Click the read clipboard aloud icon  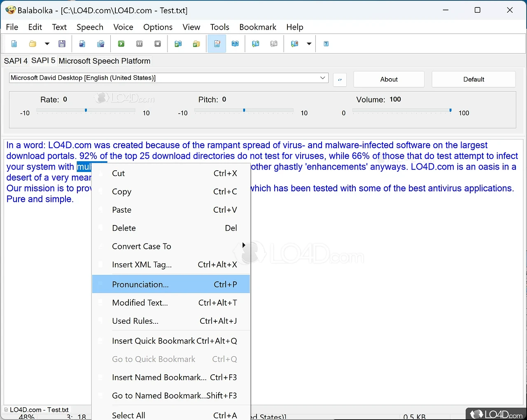click(x=178, y=44)
